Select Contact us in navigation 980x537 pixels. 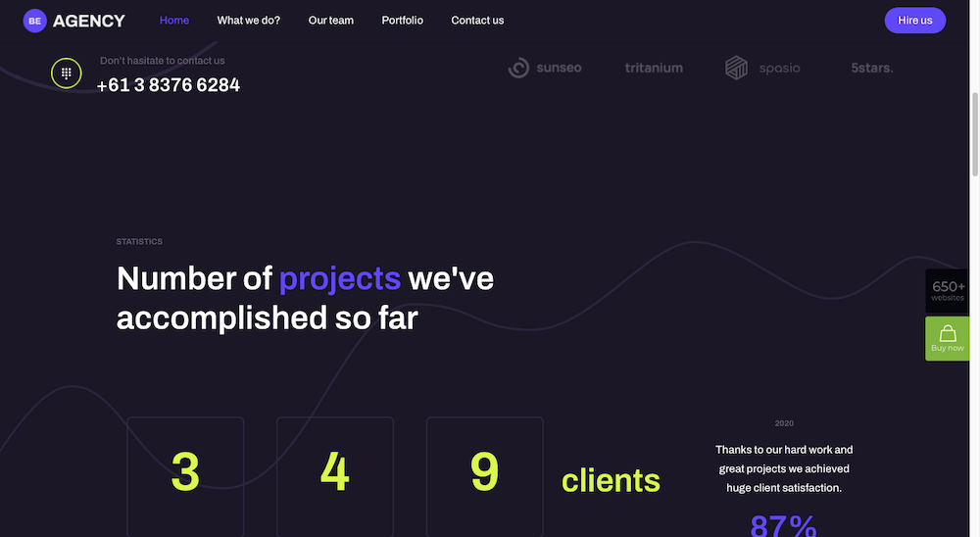click(477, 21)
